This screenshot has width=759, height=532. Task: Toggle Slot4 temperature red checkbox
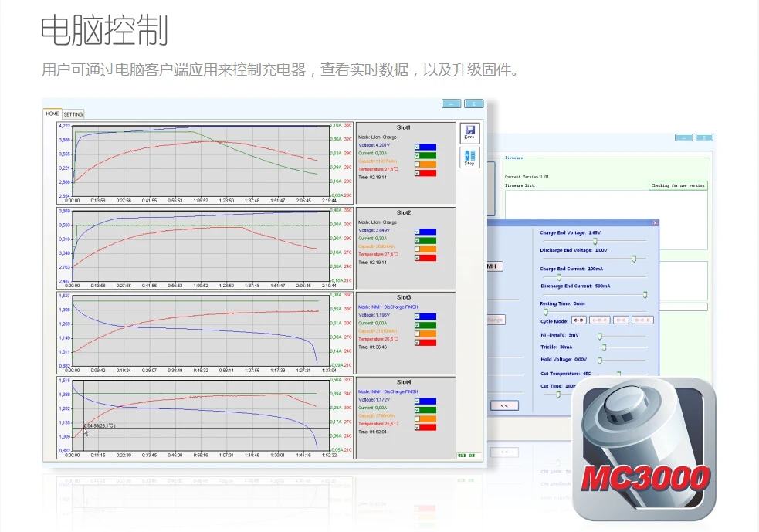coord(417,428)
